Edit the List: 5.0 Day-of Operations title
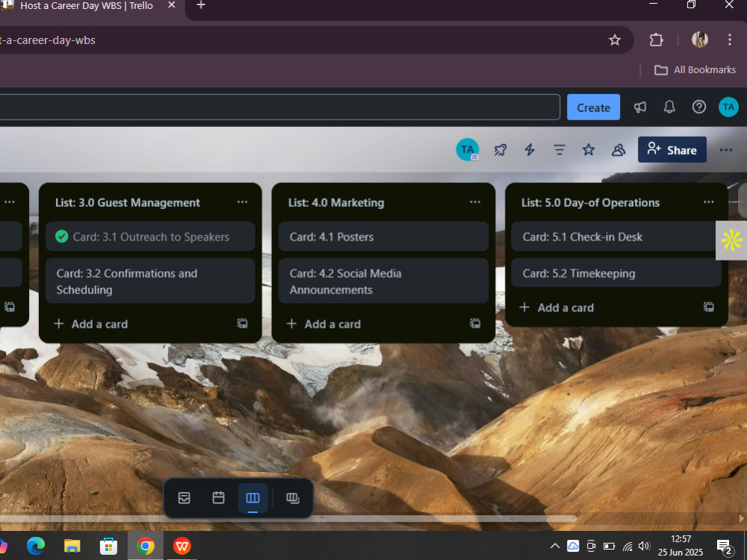This screenshot has height=560, width=747. pos(590,202)
